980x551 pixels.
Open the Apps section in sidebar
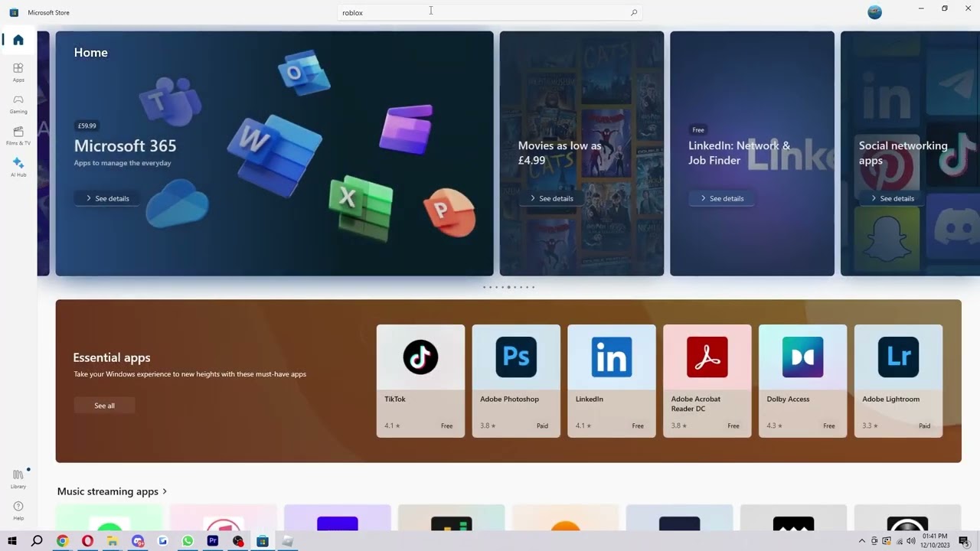(18, 73)
